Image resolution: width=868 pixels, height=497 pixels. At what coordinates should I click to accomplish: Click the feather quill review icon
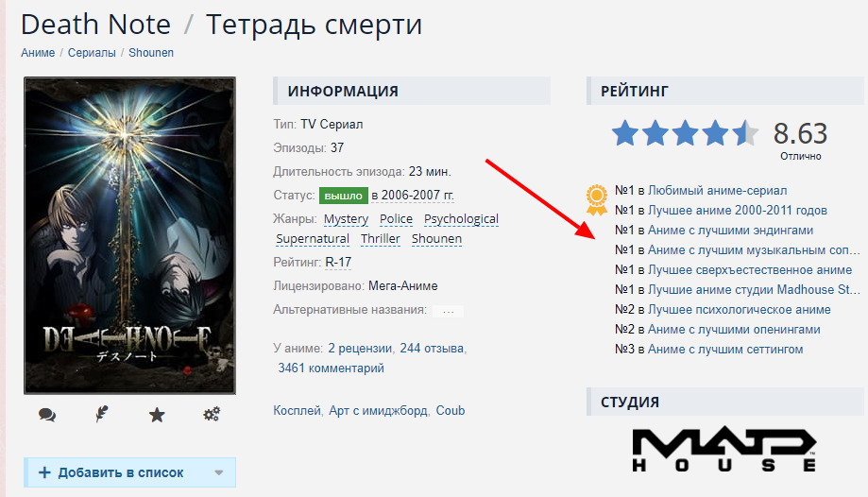(101, 414)
